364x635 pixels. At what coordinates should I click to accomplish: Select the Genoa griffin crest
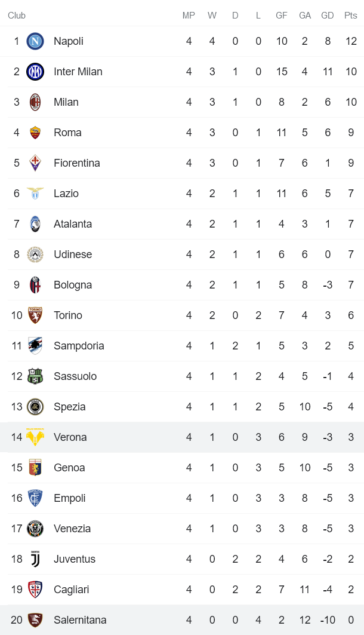(35, 468)
